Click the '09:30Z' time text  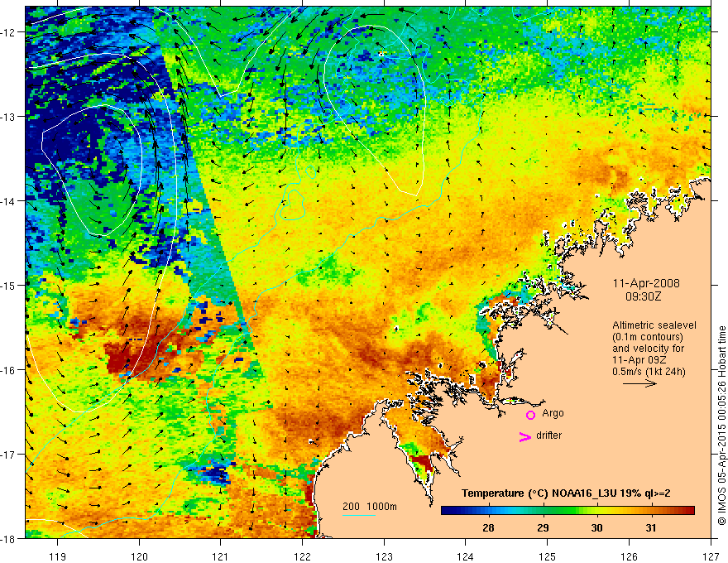pos(643,296)
